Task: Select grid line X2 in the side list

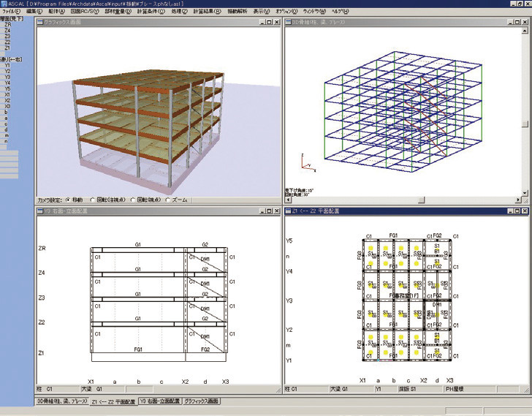Action: click(x=7, y=100)
